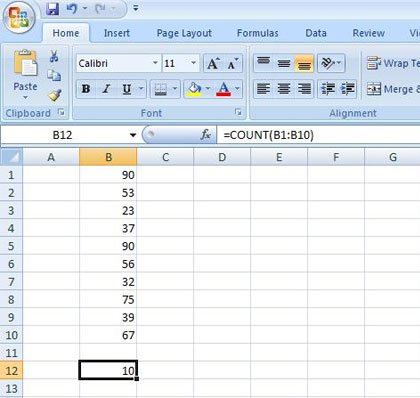Screen dimensions: 420x398
Task: Select cell B3 containing 23
Action: click(108, 211)
